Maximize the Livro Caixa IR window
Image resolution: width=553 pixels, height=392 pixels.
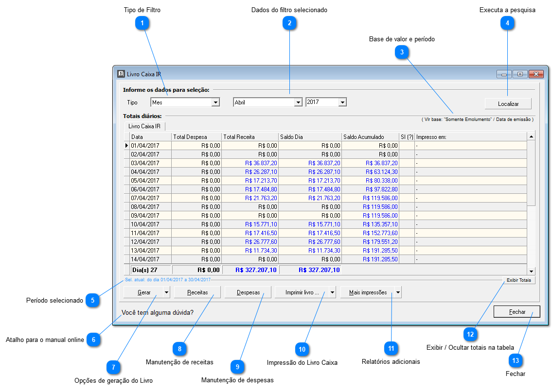click(520, 74)
